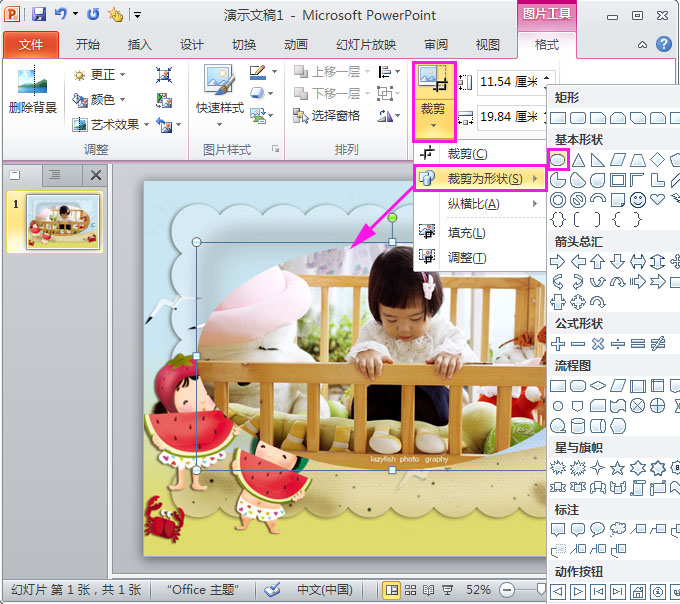Screen dimensions: 680x604
Task: Show the slides thumbnail tab
Action: click(15, 175)
